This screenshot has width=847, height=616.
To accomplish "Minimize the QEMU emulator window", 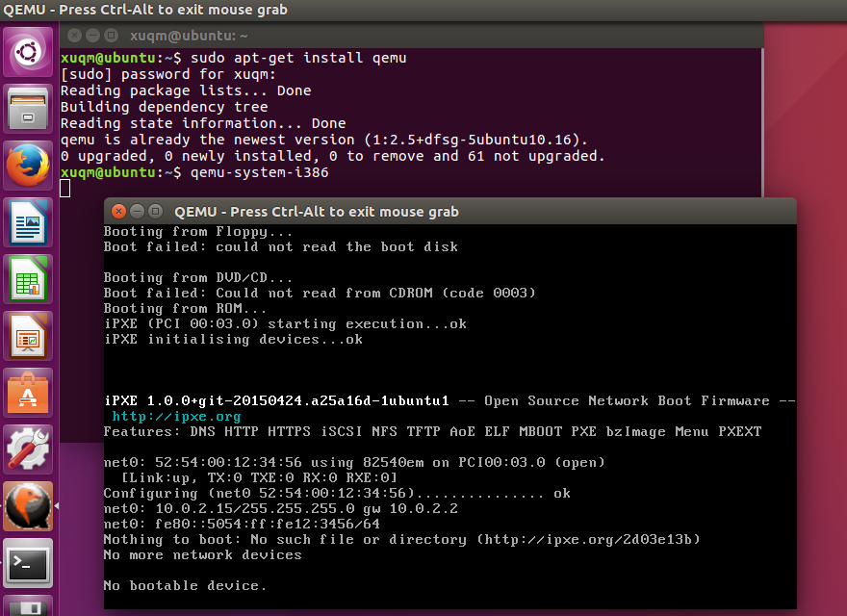I will click(138, 212).
